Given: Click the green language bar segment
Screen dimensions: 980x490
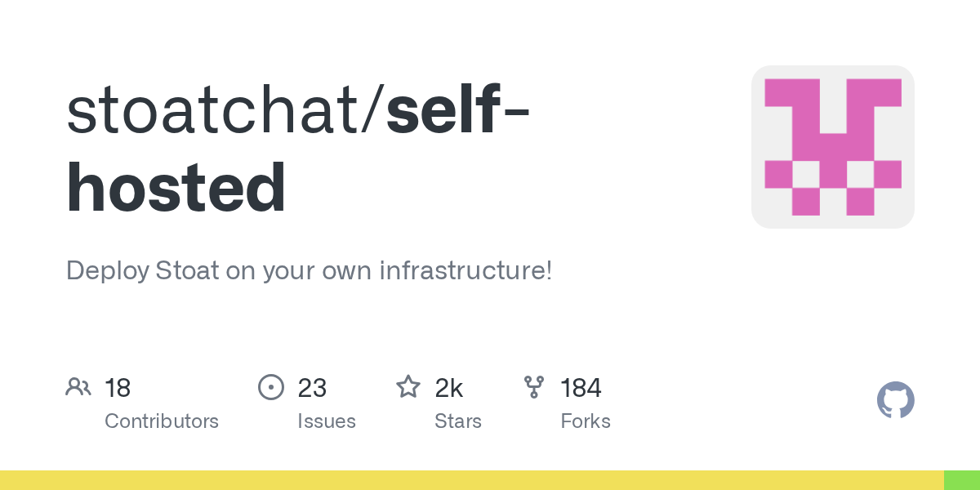Looking at the screenshot, I should [x=962, y=480].
